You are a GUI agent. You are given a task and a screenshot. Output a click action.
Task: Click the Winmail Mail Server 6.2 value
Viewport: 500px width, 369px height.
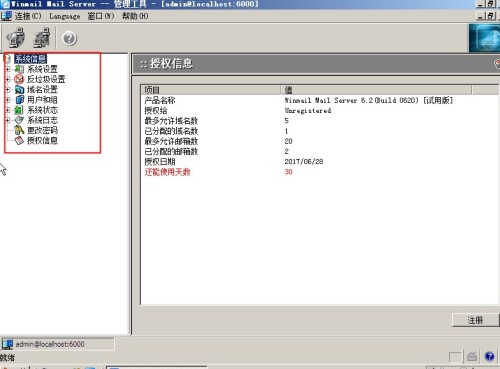tap(369, 100)
